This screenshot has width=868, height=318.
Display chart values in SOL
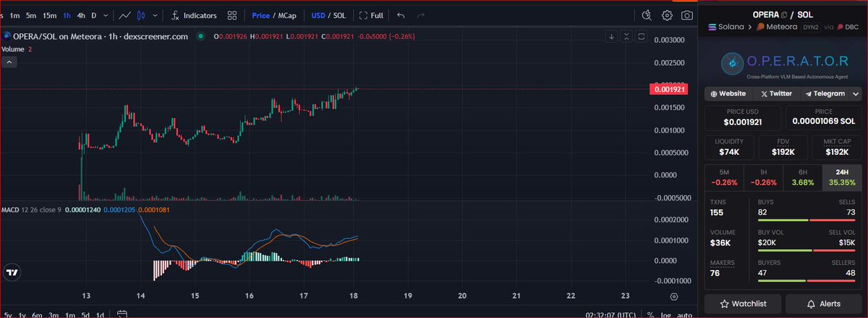339,15
